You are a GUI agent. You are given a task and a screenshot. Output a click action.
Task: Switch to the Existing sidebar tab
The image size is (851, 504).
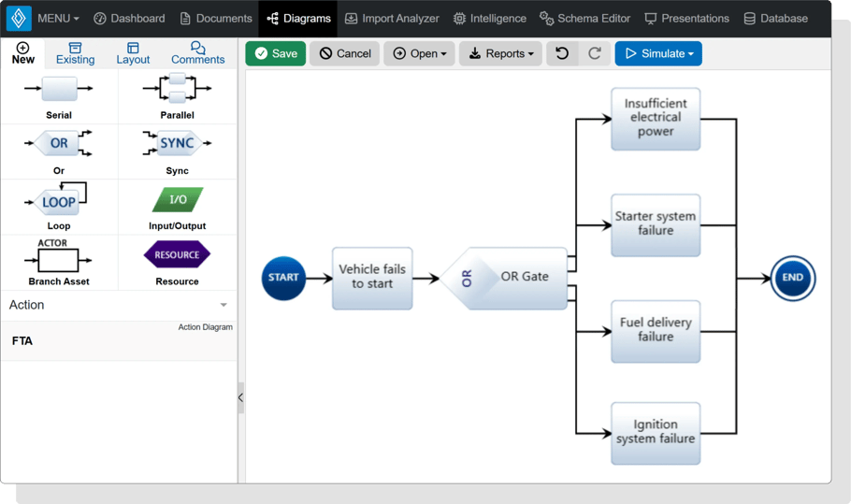76,53
